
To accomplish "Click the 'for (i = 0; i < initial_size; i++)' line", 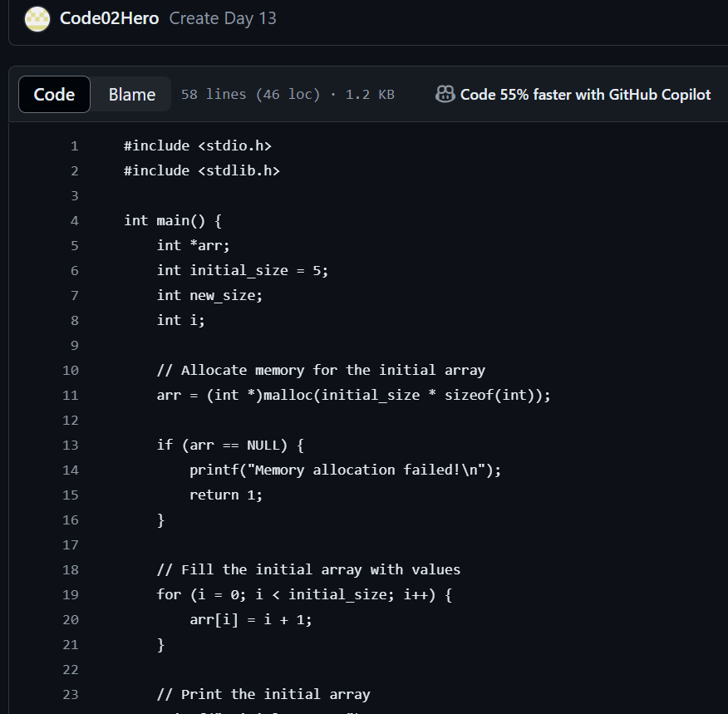I will (304, 594).
